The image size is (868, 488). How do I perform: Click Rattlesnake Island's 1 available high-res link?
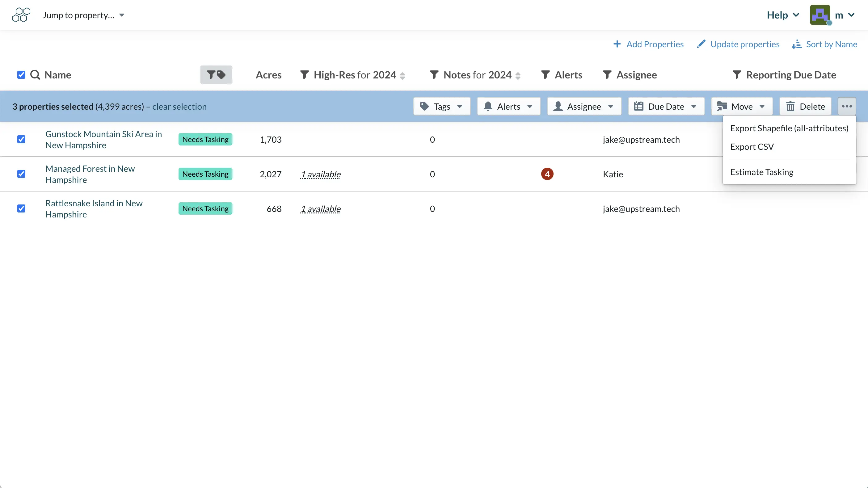[320, 209]
